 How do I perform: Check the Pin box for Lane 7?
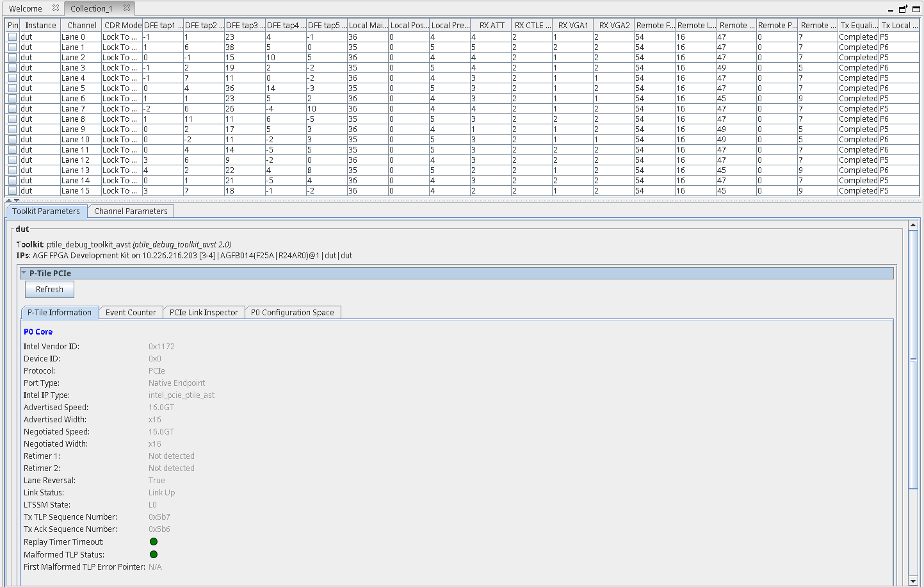[x=12, y=109]
